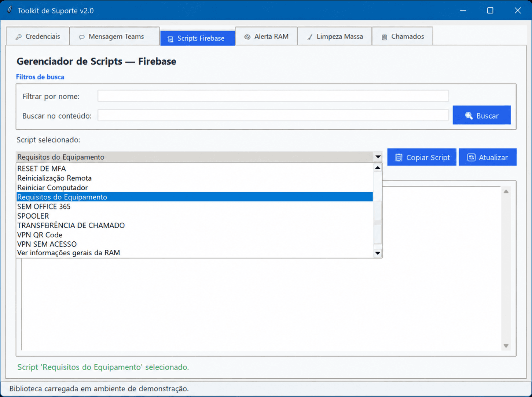Choose RESET DE MFA from the list

tap(195, 168)
